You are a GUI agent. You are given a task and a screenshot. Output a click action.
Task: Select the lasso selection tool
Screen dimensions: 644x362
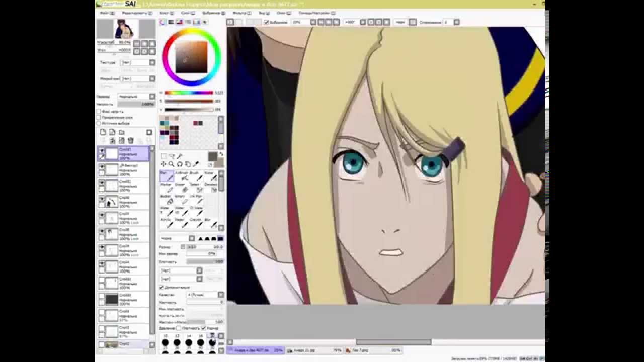click(x=172, y=156)
